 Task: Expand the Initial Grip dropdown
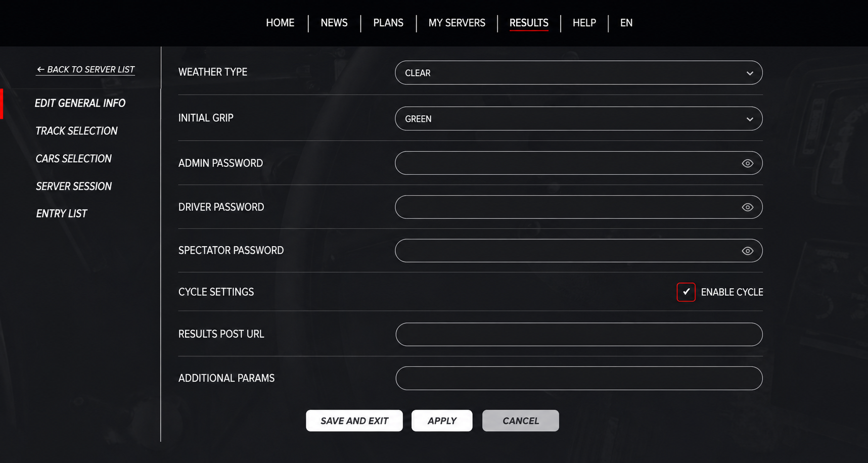click(x=578, y=119)
